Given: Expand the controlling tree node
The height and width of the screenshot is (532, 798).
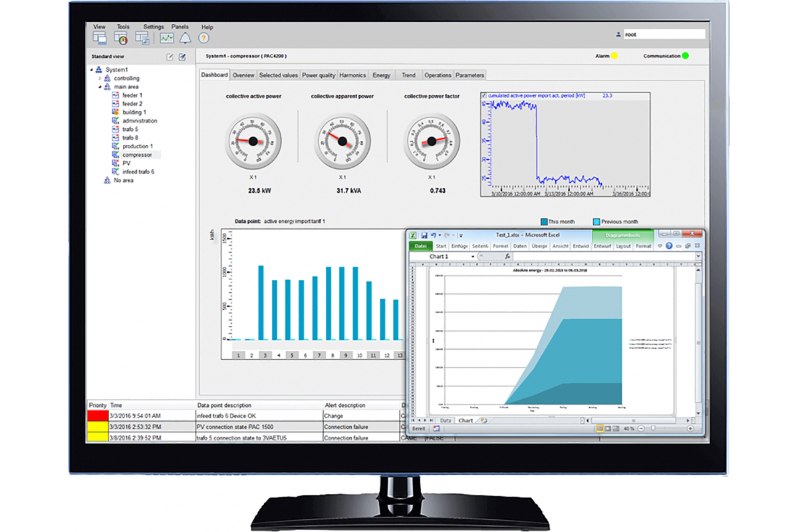Looking at the screenshot, I should (100, 78).
